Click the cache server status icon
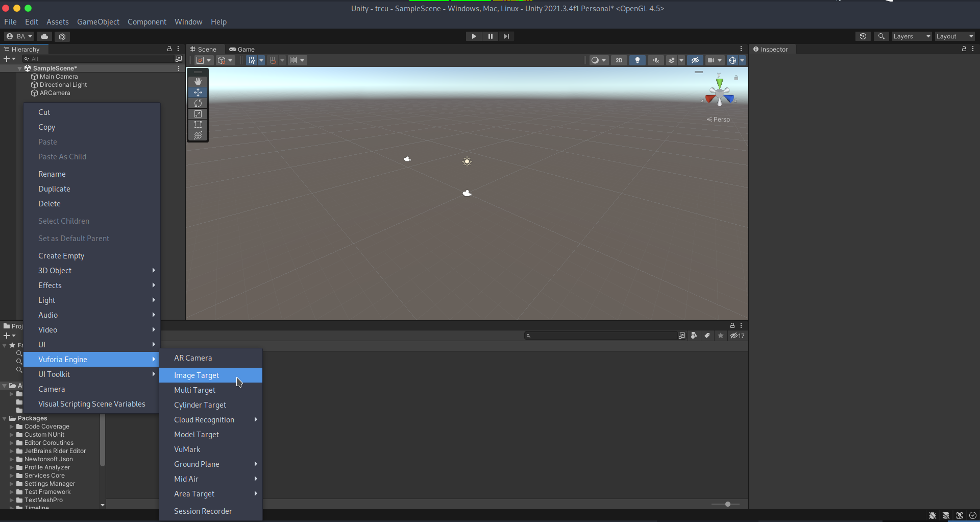 (946, 515)
